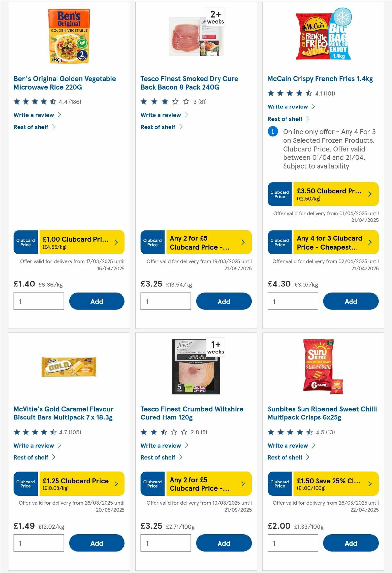Click the Clubcard Price badge on Ben's Original rice

click(x=25, y=242)
